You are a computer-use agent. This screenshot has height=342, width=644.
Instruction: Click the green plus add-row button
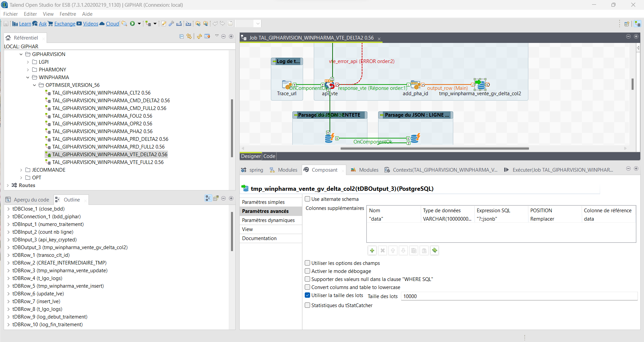[x=372, y=250]
